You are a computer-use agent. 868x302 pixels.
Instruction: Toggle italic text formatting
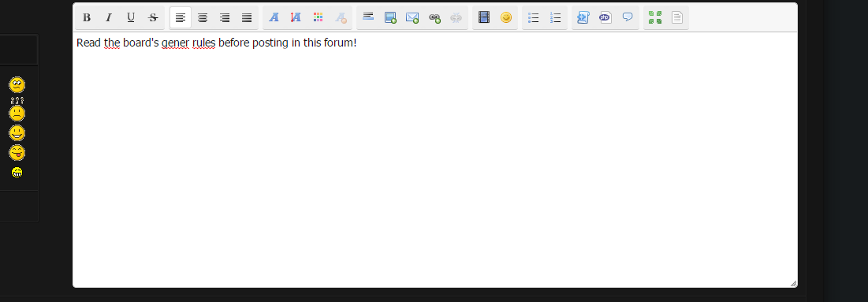pos(109,17)
